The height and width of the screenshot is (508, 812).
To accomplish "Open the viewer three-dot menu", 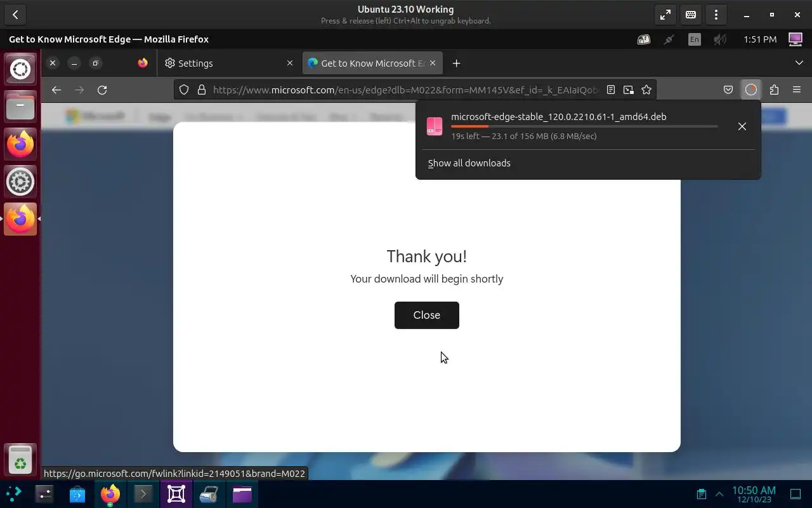I will click(x=716, y=14).
